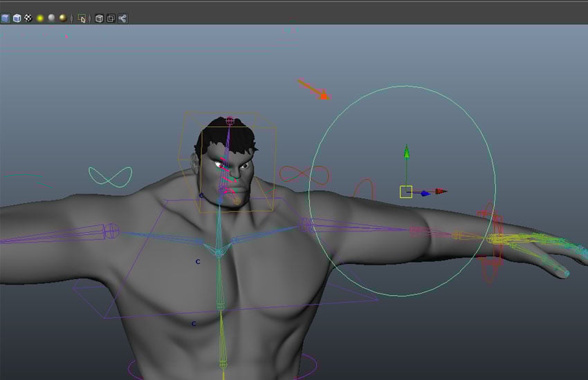The width and height of the screenshot is (588, 380).
Task: Enable wireframe on shaded cube icon
Action: pos(17,19)
